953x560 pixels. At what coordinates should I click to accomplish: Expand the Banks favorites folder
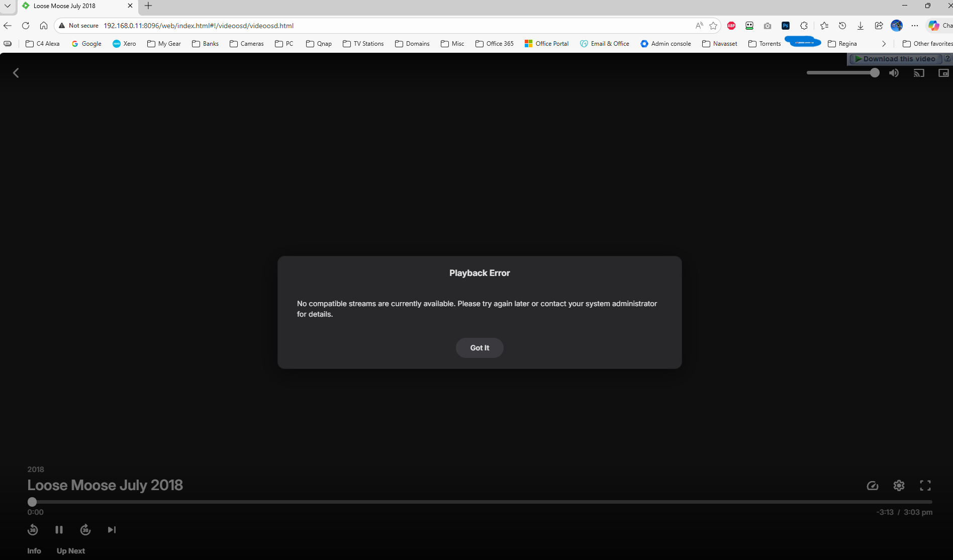coord(205,44)
